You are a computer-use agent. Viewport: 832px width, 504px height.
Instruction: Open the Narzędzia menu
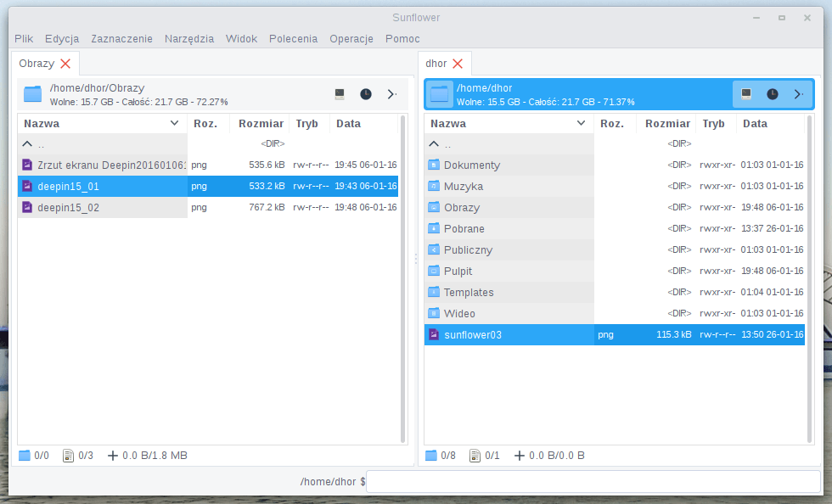pos(189,39)
